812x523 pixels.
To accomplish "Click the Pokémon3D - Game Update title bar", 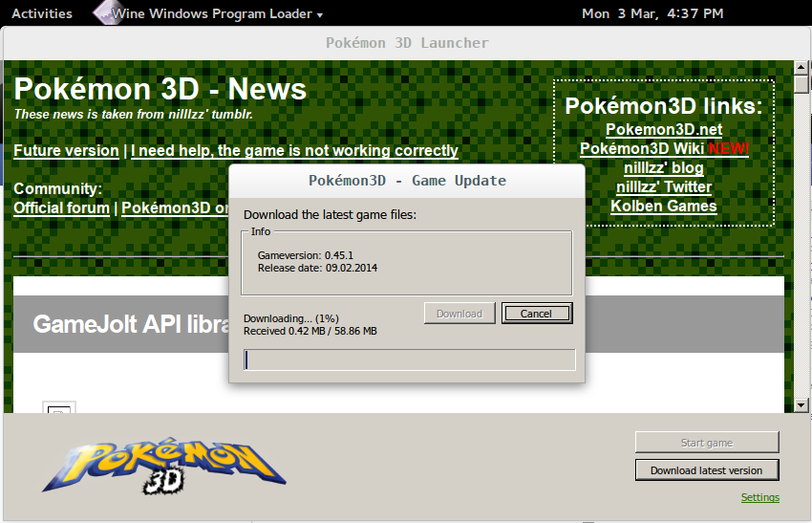I will (x=407, y=181).
